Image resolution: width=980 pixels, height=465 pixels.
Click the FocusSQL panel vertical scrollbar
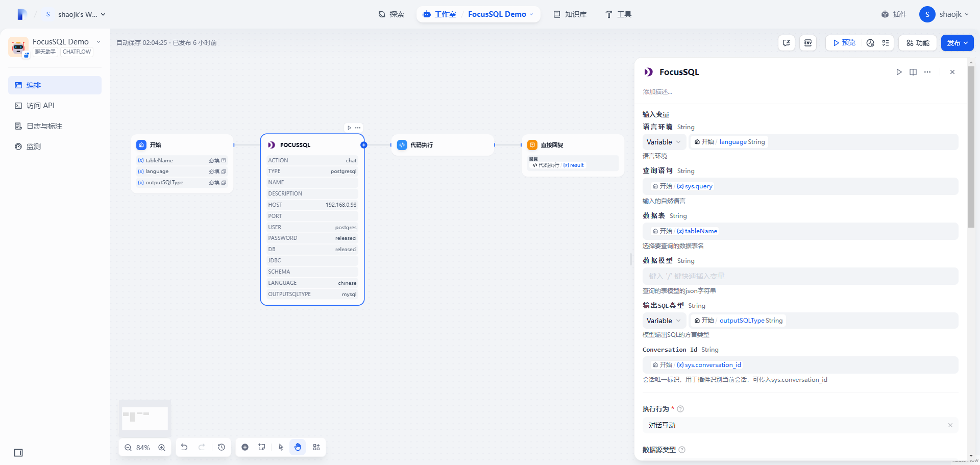coord(971,147)
